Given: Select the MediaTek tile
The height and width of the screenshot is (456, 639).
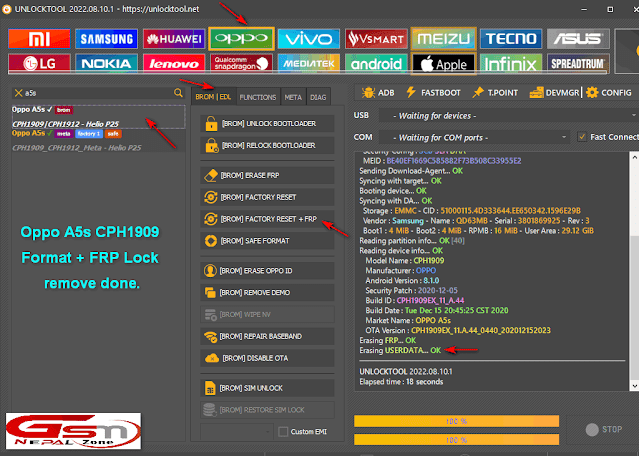Looking at the screenshot, I should click(308, 63).
